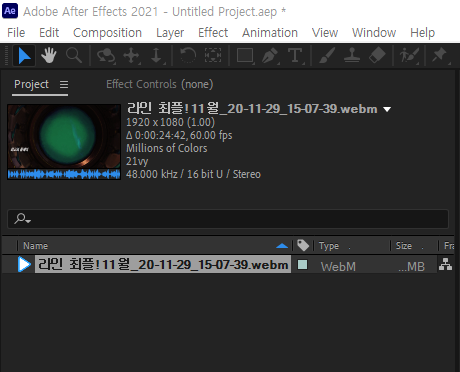The height and width of the screenshot is (372, 460).
Task: Select the Eraser tool
Action: tap(377, 55)
